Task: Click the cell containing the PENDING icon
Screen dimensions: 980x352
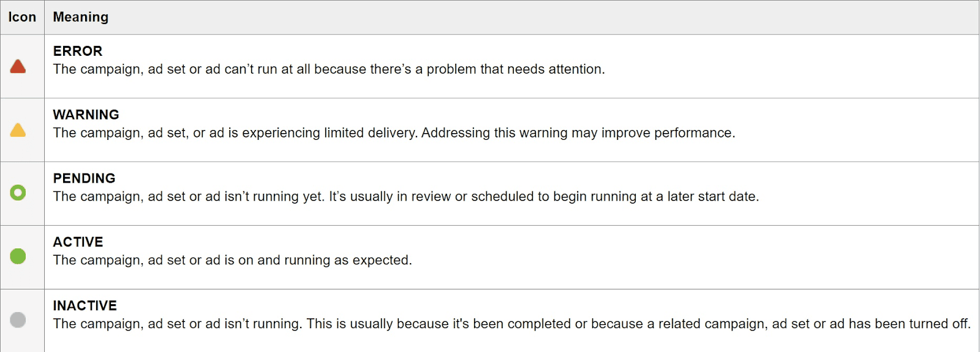Action: [22, 194]
